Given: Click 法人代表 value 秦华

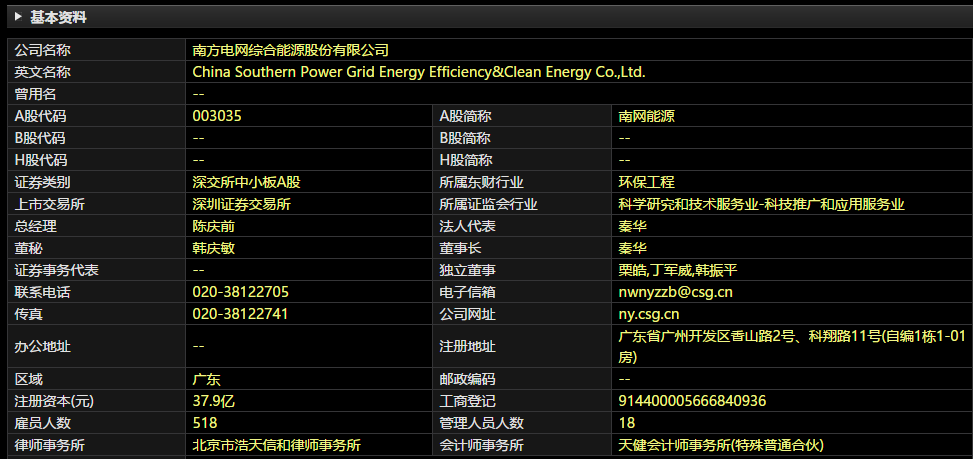Looking at the screenshot, I should point(632,226).
